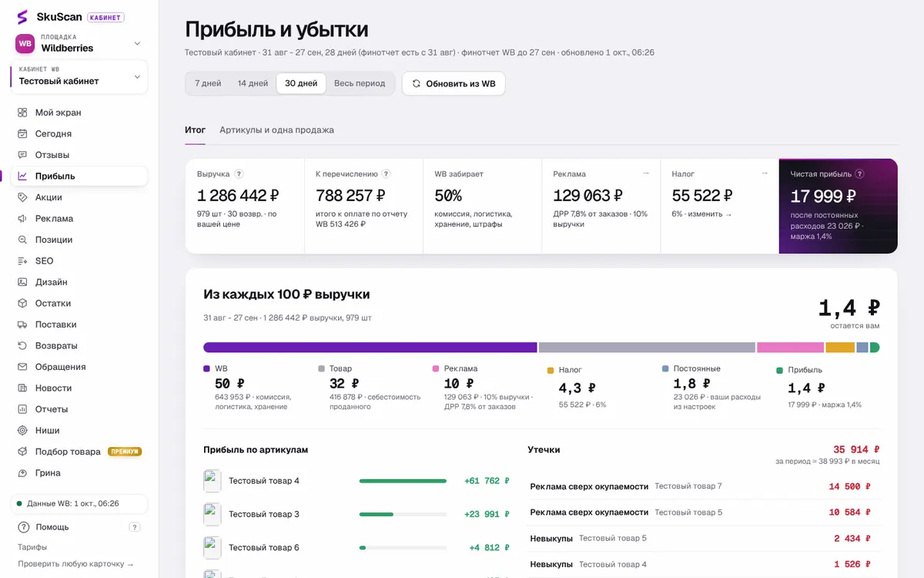Click the Помощь question-mark circle icon
This screenshot has width=924, height=578.
click(23, 527)
